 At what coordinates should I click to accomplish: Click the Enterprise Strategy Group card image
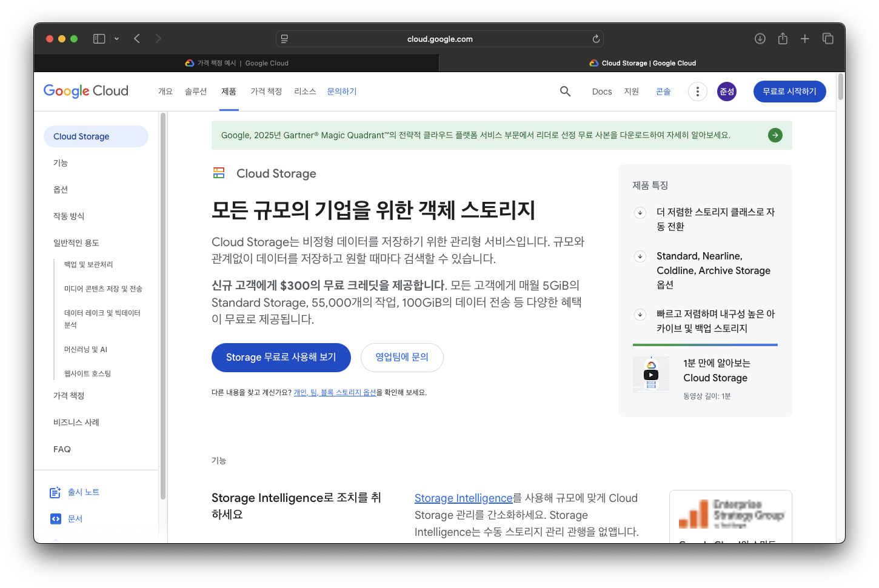[x=730, y=514]
